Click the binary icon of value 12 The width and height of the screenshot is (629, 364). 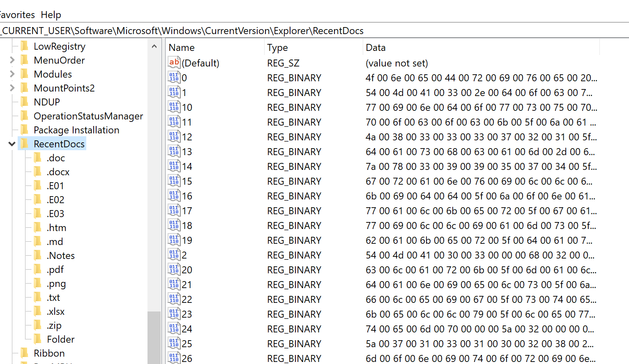pos(174,136)
